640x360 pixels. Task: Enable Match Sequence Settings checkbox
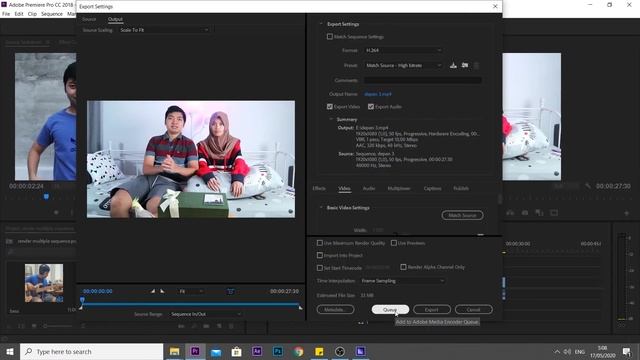coord(330,37)
